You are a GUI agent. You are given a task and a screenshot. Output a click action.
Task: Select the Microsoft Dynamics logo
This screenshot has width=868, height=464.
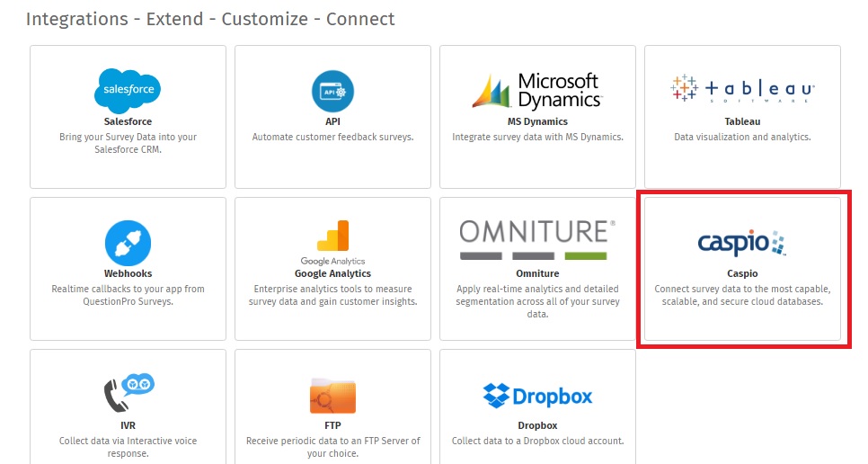(x=537, y=91)
